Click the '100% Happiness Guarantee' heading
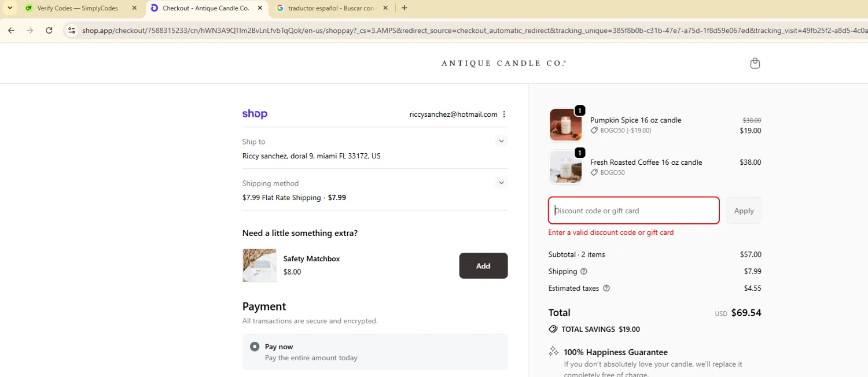The width and height of the screenshot is (868, 377). [616, 352]
